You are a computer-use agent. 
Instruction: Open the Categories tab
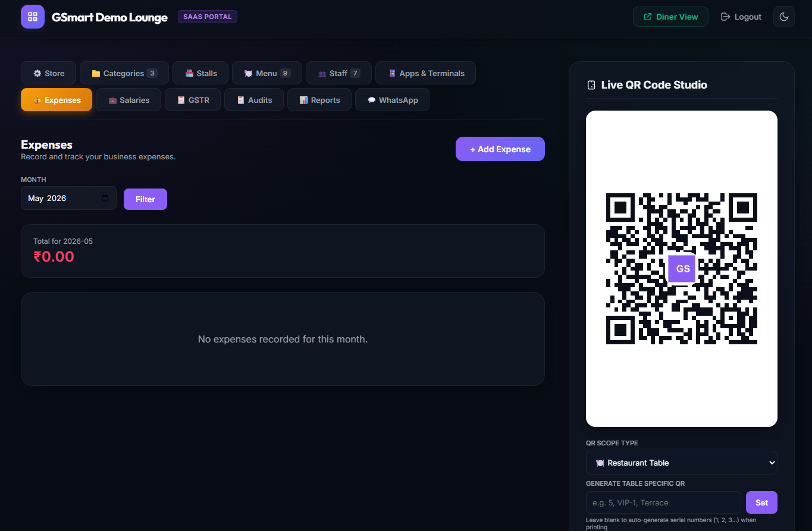click(124, 73)
